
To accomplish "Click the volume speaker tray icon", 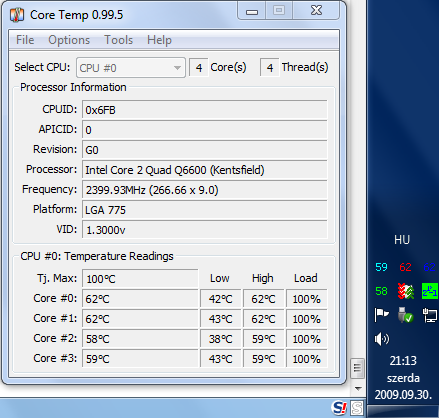I will pyautogui.click(x=382, y=339).
